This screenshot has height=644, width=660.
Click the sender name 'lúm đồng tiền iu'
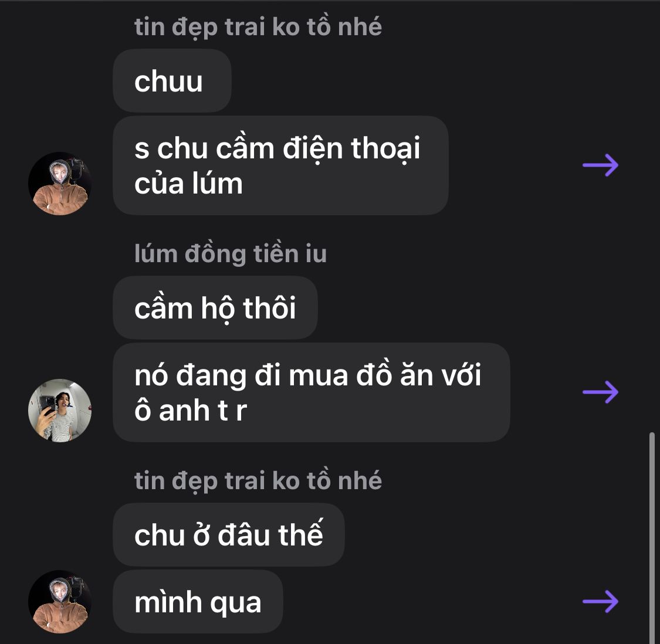231,254
